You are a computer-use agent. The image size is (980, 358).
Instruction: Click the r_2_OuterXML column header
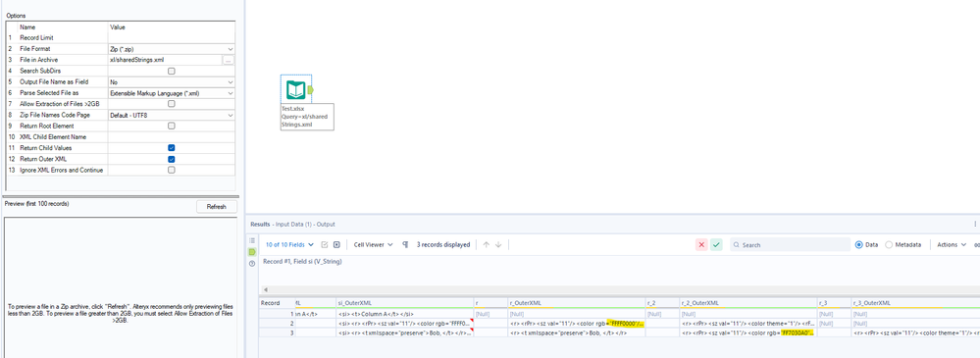coord(748,302)
